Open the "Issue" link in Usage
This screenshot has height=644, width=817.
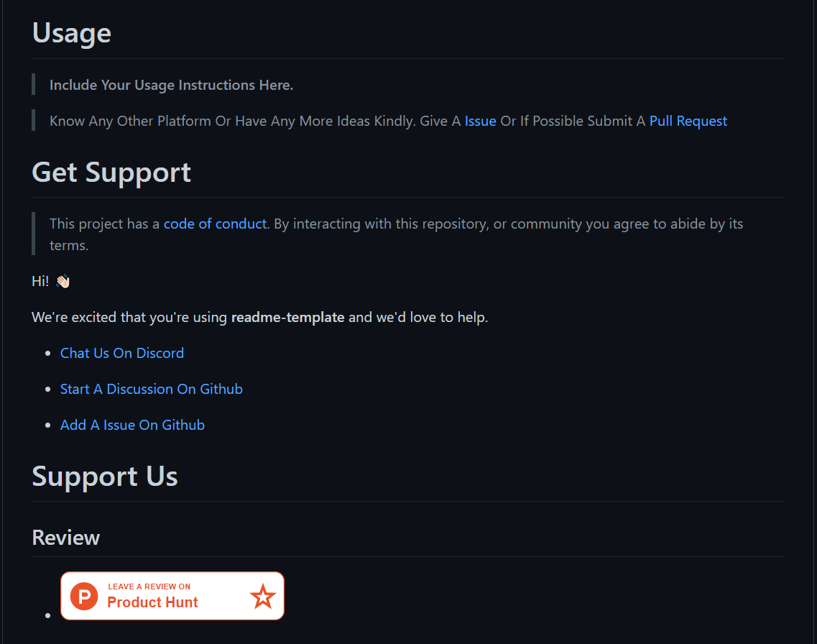pyautogui.click(x=480, y=121)
